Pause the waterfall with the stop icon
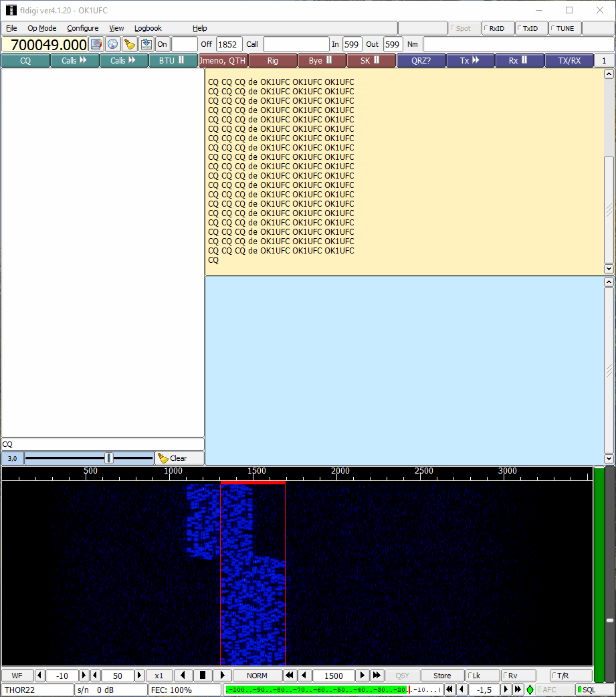Screen dimensions: 616x697 pyautogui.click(x=203, y=676)
